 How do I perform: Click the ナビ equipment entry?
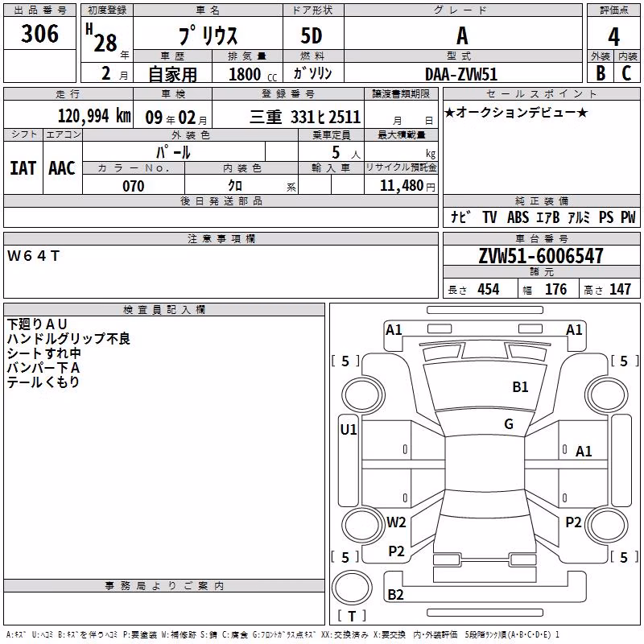pyautogui.click(x=460, y=217)
